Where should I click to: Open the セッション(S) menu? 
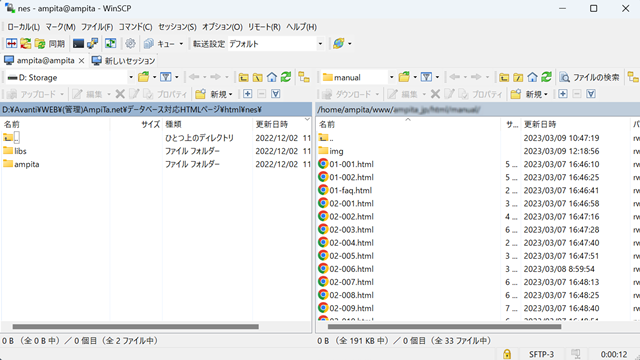click(177, 27)
